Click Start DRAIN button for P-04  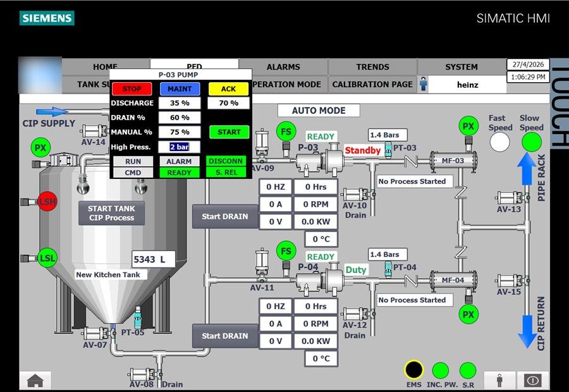pos(225,336)
